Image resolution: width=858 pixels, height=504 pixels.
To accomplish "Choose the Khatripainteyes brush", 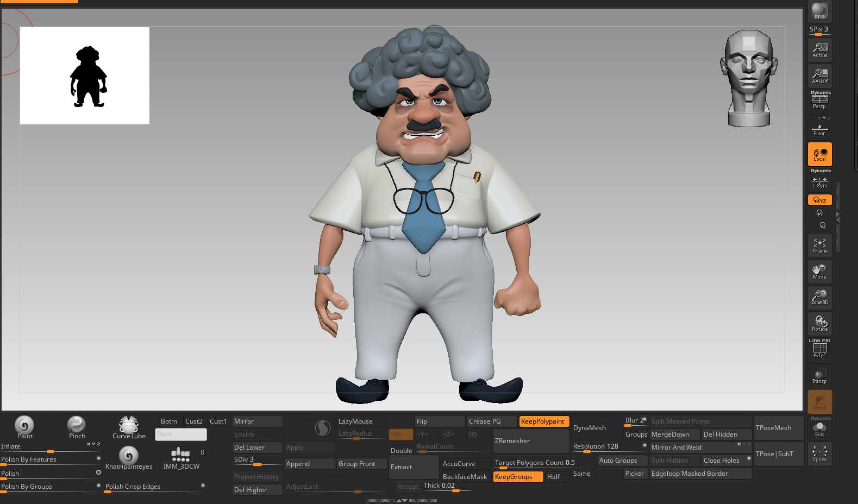I will click(x=129, y=458).
